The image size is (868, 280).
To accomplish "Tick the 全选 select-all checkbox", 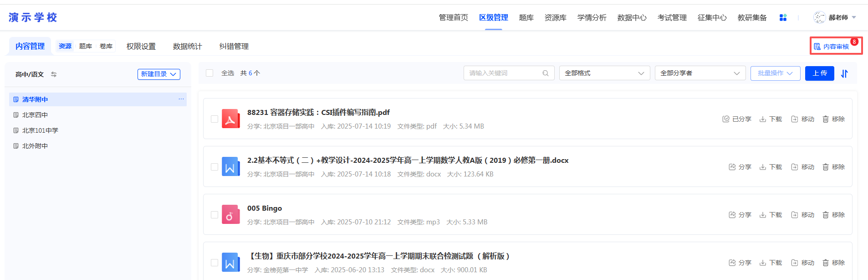I will (209, 73).
